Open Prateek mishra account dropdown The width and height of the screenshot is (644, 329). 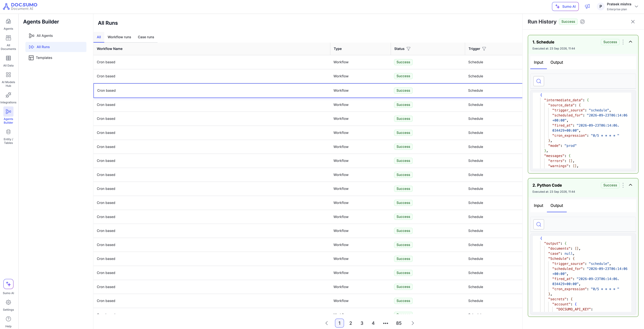click(x=636, y=6)
